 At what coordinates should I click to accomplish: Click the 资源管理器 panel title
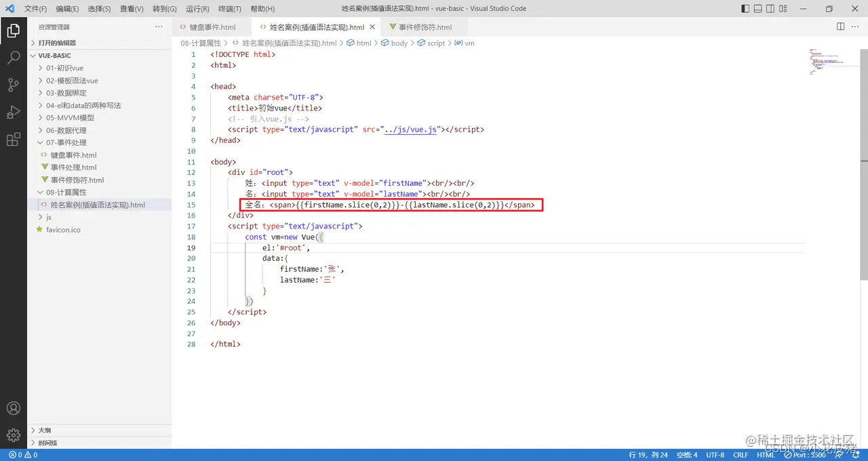click(x=54, y=27)
